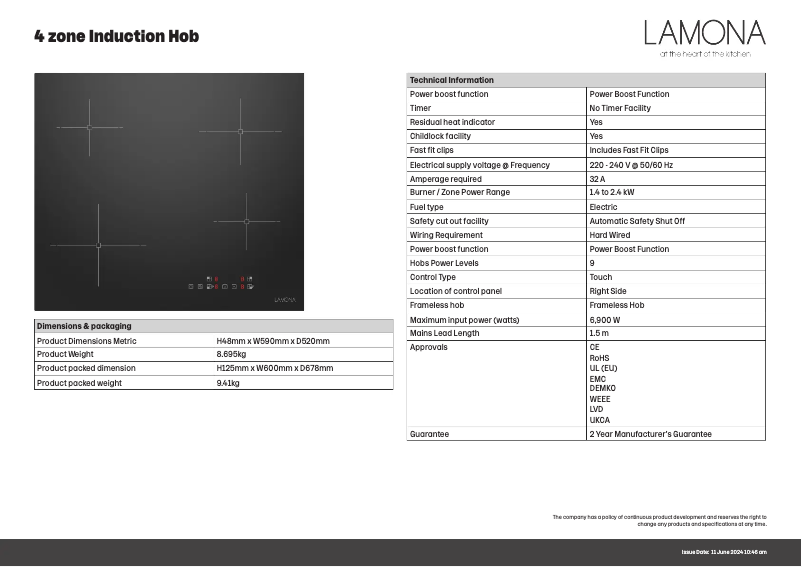
Task: Click the bottom-left cooking zone cross marker
Action: [98, 245]
